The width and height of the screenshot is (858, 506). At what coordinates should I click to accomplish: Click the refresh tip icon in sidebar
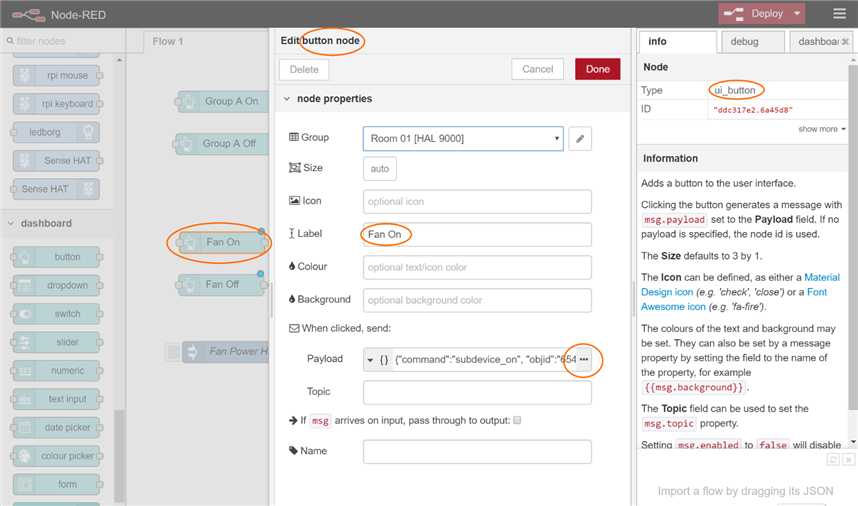(x=833, y=460)
